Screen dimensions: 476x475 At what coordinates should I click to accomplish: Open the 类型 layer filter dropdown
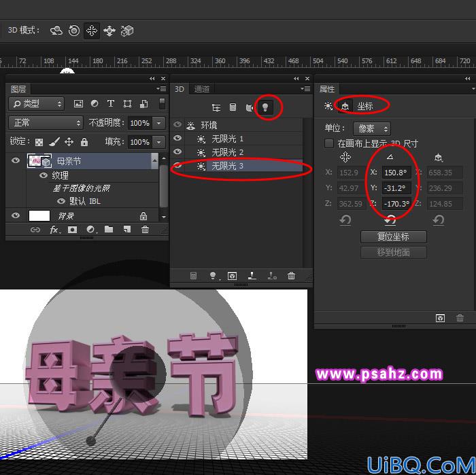(36, 104)
